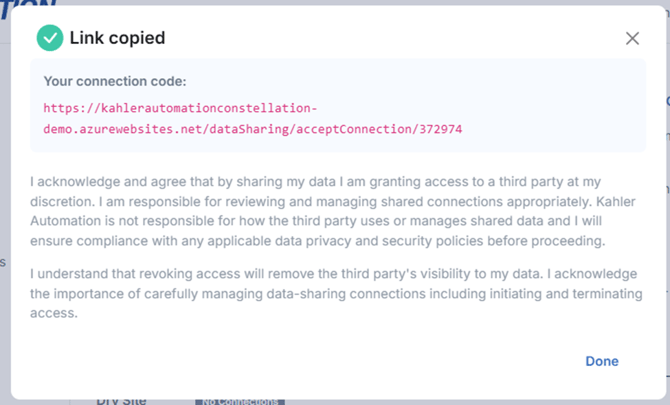The height and width of the screenshot is (405, 670).
Task: Click "dataSharing" segment in the connection URL
Action: click(x=252, y=129)
